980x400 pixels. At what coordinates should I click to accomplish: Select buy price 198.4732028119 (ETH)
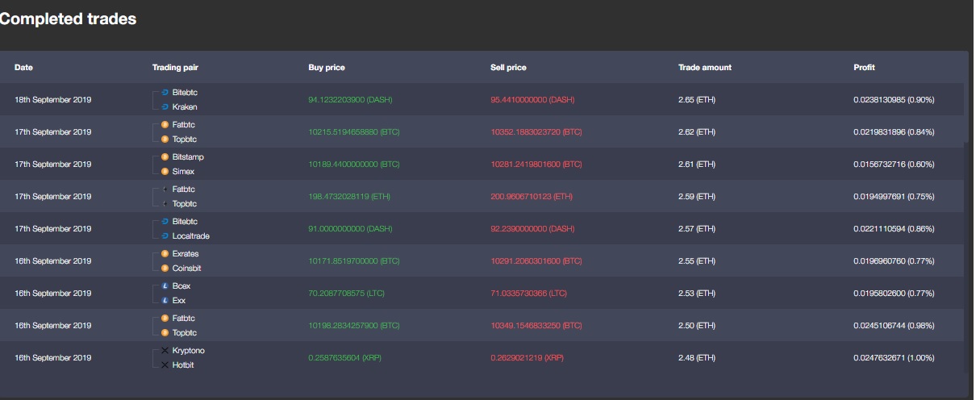coord(350,197)
